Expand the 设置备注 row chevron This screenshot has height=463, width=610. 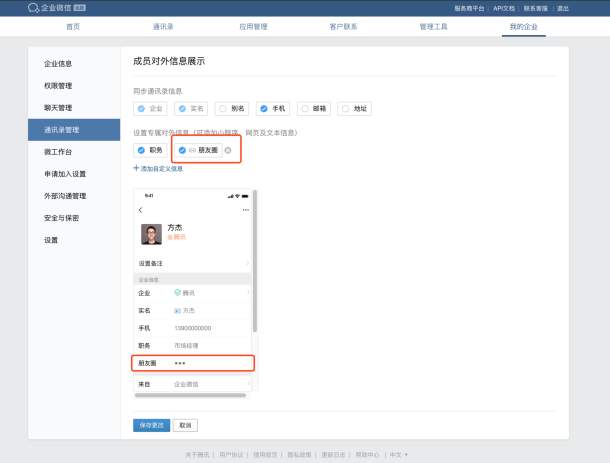point(247,263)
